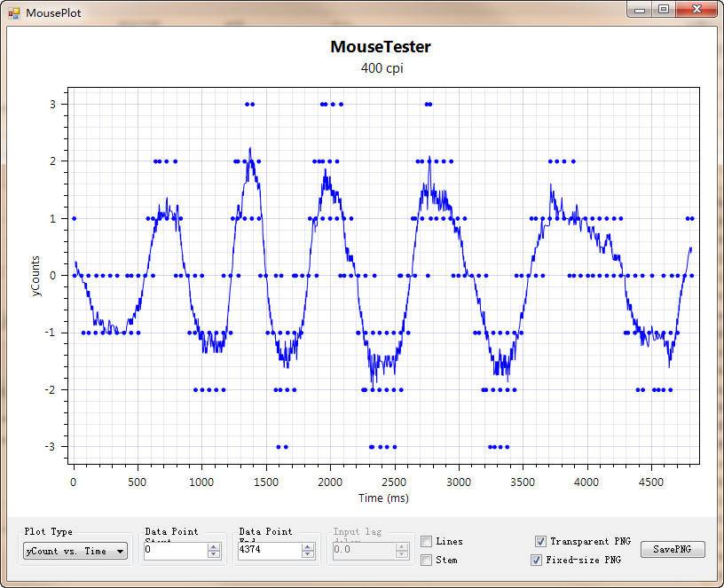
Task: Click the MouseTester plot title
Action: tap(381, 47)
